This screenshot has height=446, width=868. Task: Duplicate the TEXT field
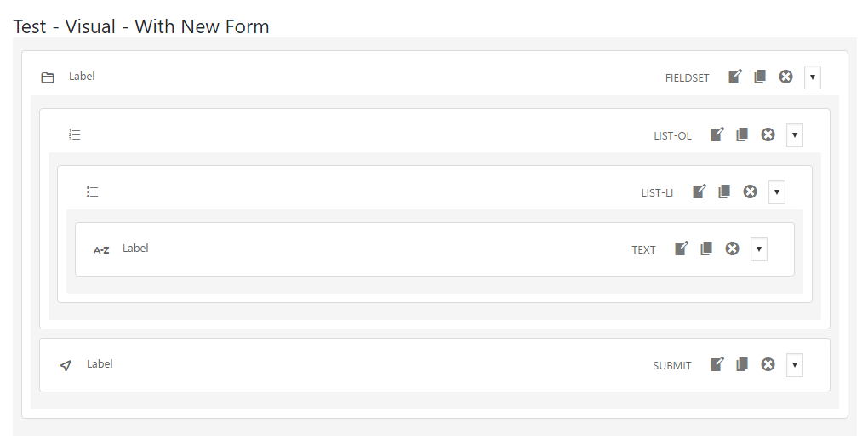(706, 249)
